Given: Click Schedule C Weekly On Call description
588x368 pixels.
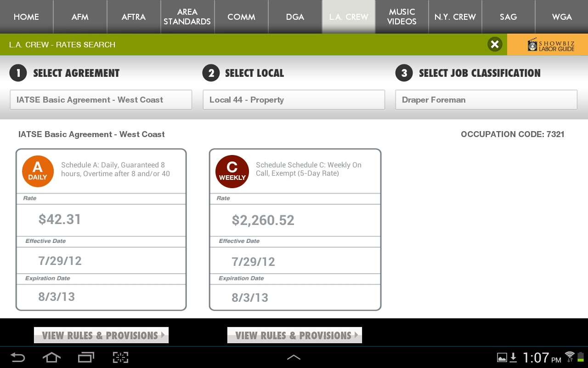Looking at the screenshot, I should click(x=309, y=169).
